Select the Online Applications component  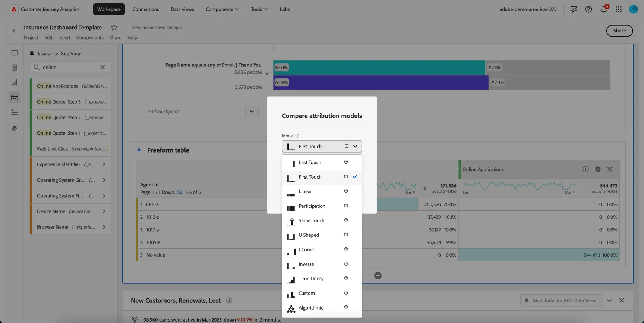(x=71, y=86)
